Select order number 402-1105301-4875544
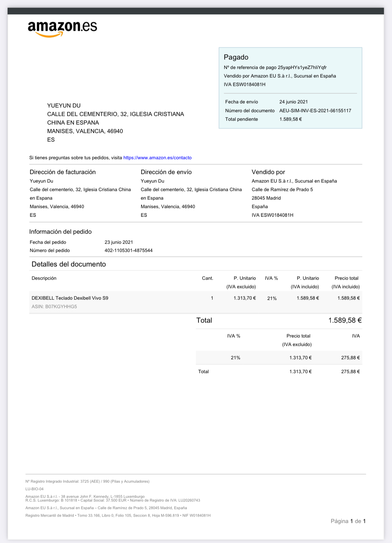The image size is (392, 543). tap(128, 251)
